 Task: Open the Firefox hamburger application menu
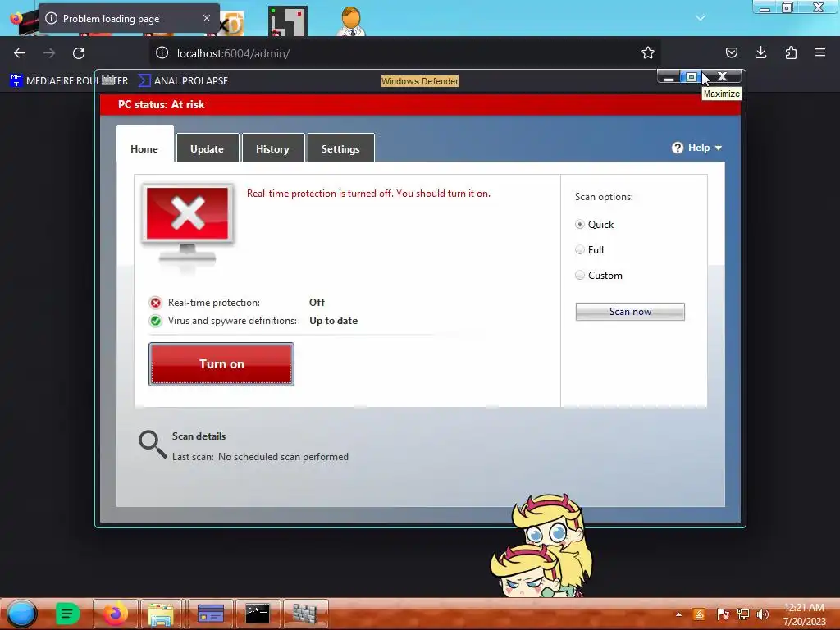[820, 52]
